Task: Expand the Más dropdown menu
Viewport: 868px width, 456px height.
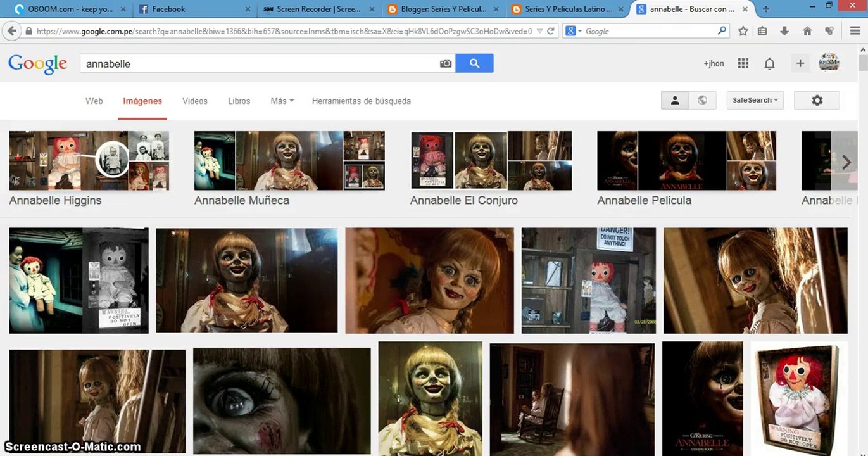Action: point(282,101)
